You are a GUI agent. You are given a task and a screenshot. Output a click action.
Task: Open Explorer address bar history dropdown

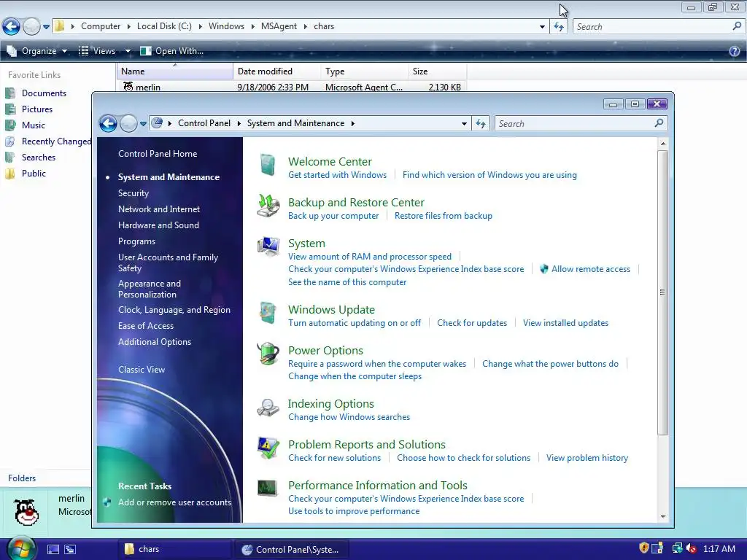pyautogui.click(x=542, y=27)
